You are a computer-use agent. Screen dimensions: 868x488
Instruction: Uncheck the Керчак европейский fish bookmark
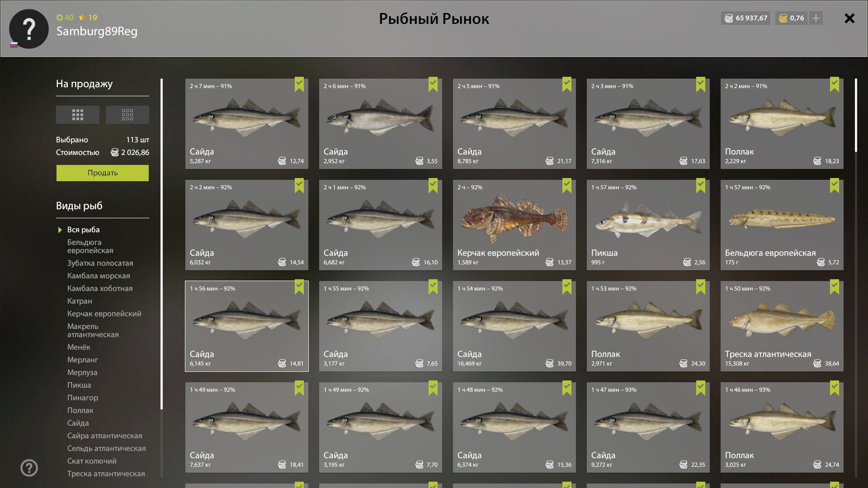(x=567, y=186)
